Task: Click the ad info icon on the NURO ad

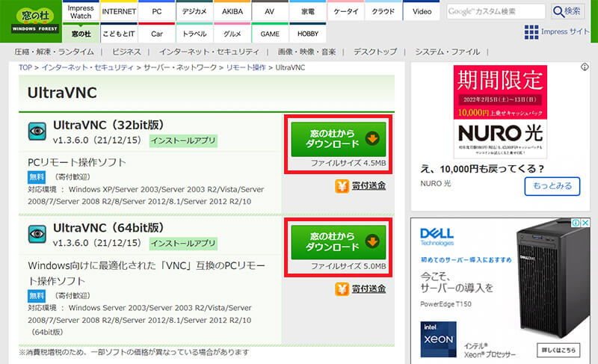Action: pos(585,67)
